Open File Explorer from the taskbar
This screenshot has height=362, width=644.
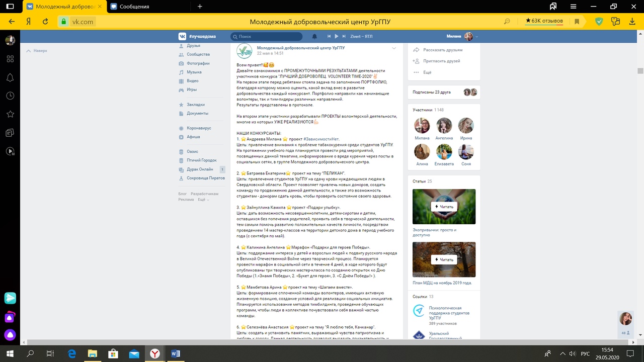pos(92,353)
